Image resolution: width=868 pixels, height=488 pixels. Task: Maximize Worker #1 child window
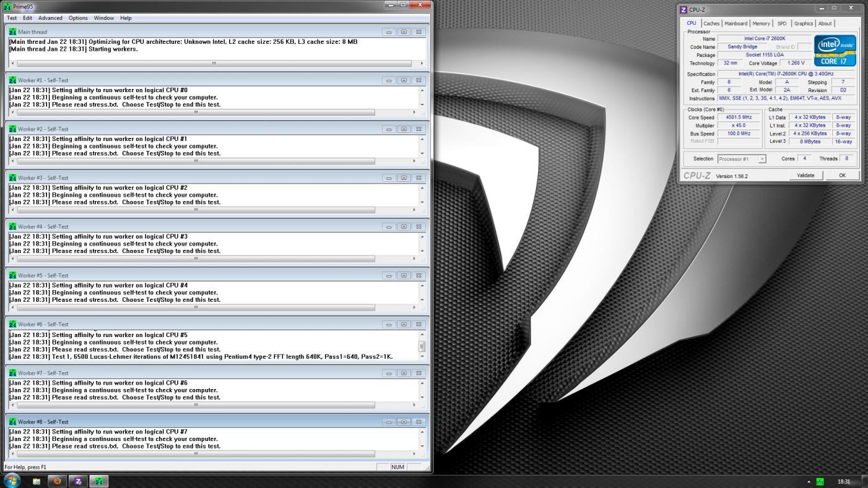click(404, 80)
